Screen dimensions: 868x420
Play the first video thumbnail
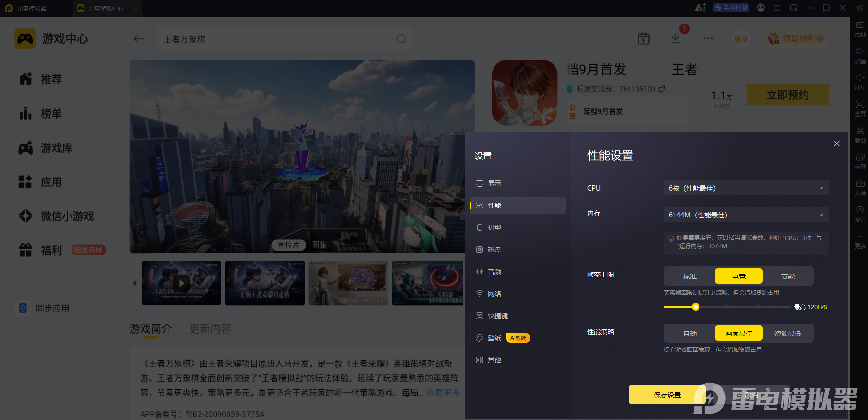[181, 283]
